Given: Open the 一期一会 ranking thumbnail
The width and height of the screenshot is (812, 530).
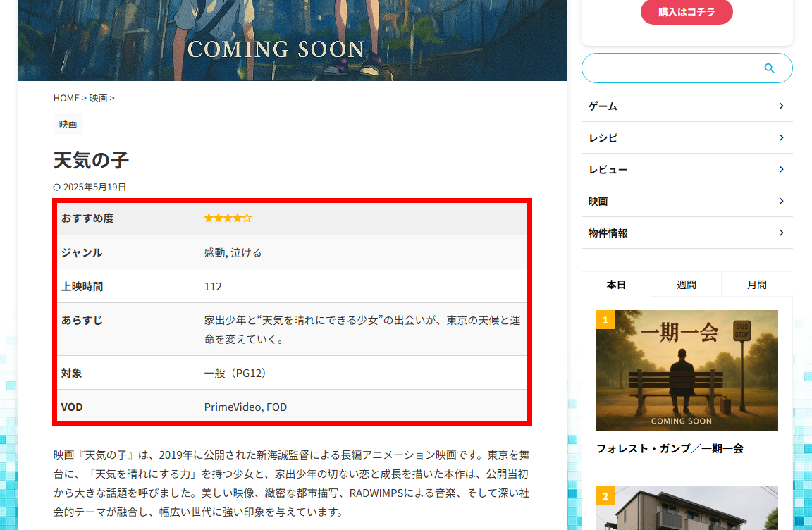Looking at the screenshot, I should 687,371.
